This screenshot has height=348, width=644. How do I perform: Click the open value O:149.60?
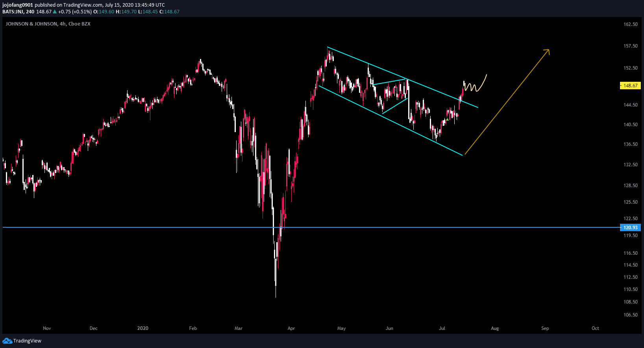point(104,12)
